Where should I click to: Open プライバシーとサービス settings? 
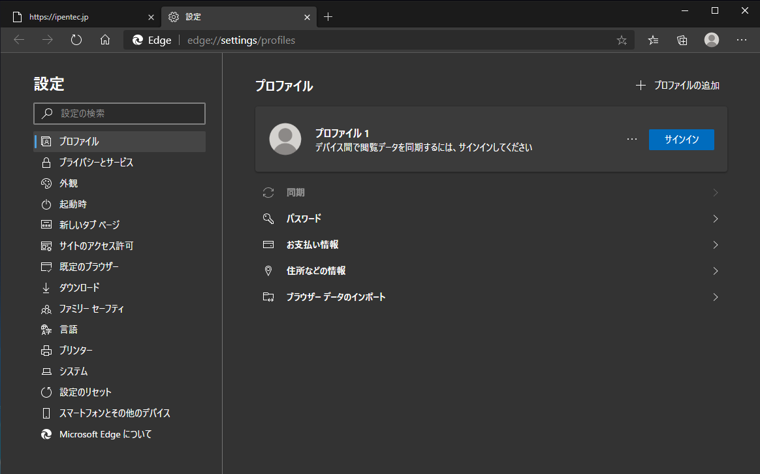click(119, 162)
